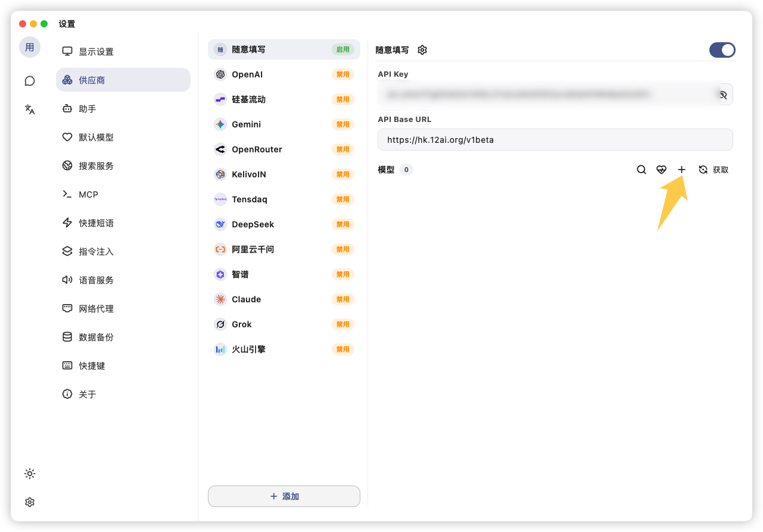Click the API Base URL input field
This screenshot has height=532, width=763.
point(555,139)
